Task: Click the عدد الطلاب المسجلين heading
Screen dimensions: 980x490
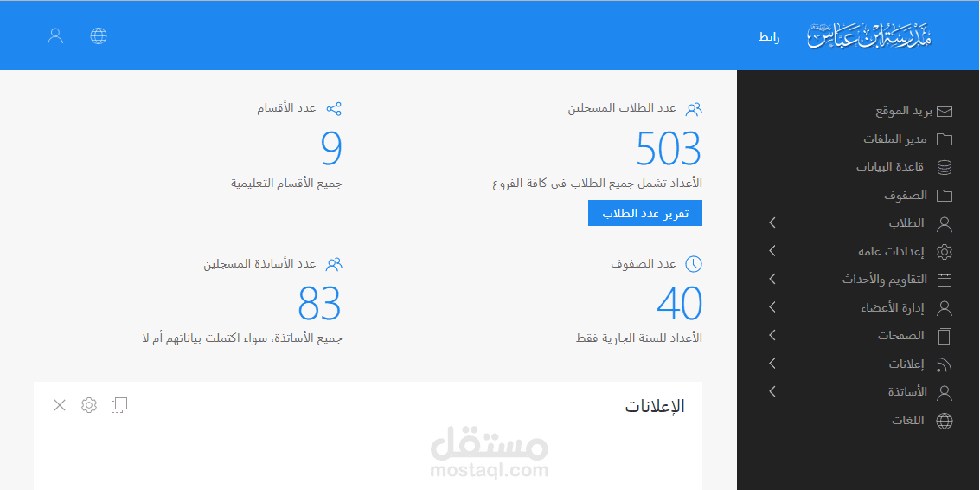Action: (622, 108)
